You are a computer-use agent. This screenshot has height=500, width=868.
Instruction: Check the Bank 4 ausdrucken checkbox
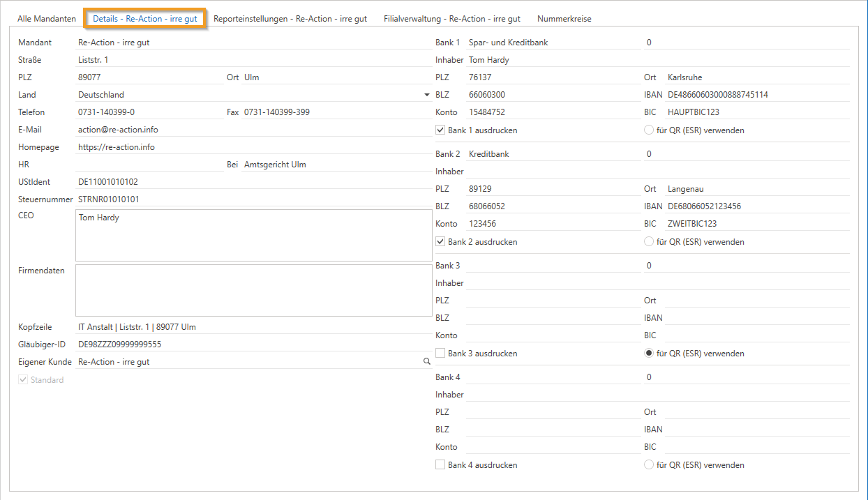point(440,465)
